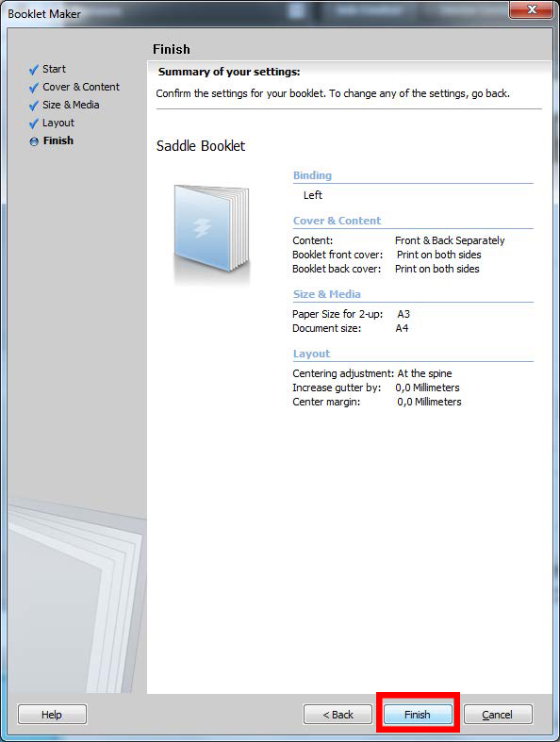Click the Cover & Content summary heading
Image resolution: width=560 pixels, height=742 pixels.
[338, 221]
